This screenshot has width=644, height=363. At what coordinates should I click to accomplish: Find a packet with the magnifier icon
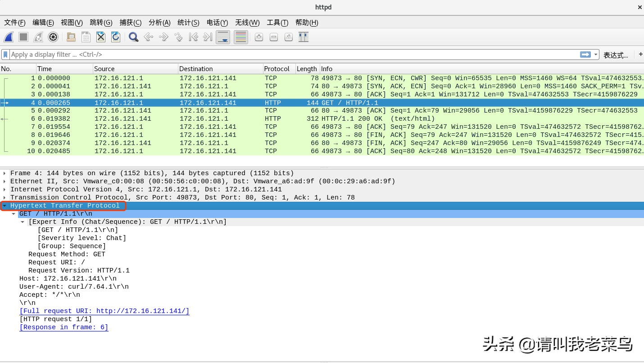click(133, 37)
